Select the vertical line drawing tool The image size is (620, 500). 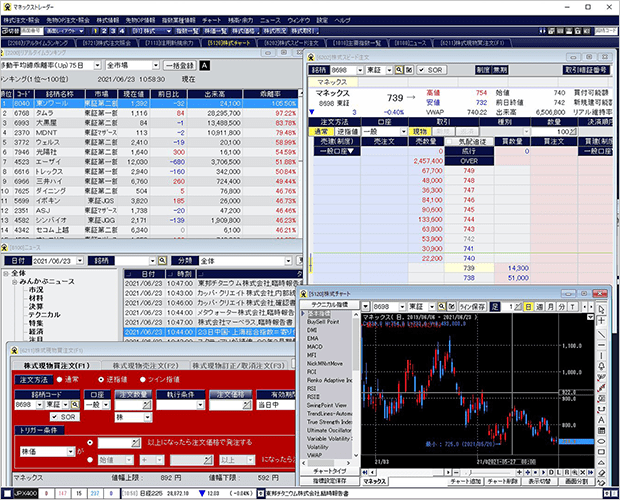pos(601,356)
